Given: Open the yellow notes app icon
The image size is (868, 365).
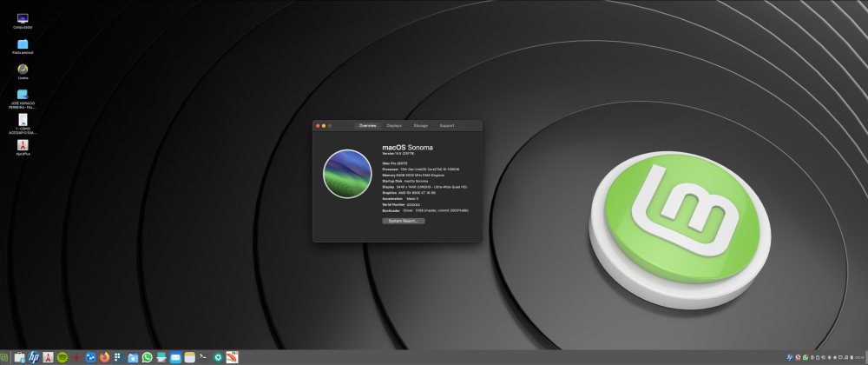Looking at the screenshot, I should (x=190, y=357).
